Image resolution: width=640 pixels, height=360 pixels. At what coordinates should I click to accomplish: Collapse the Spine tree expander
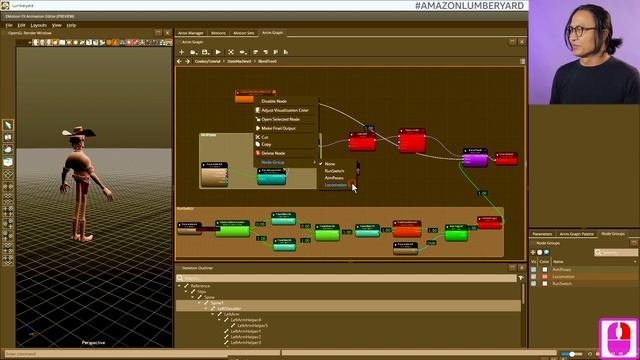coord(193,298)
